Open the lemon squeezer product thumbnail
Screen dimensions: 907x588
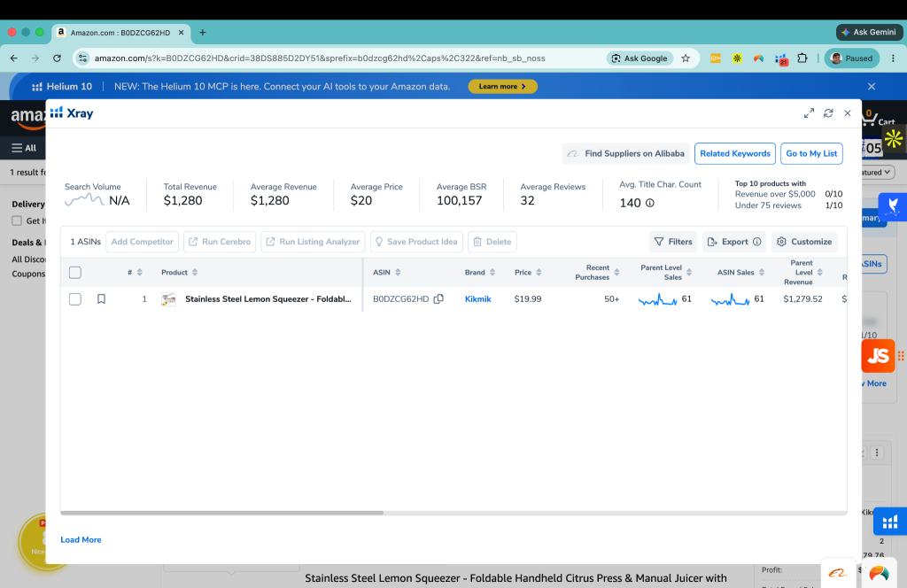[x=168, y=299]
